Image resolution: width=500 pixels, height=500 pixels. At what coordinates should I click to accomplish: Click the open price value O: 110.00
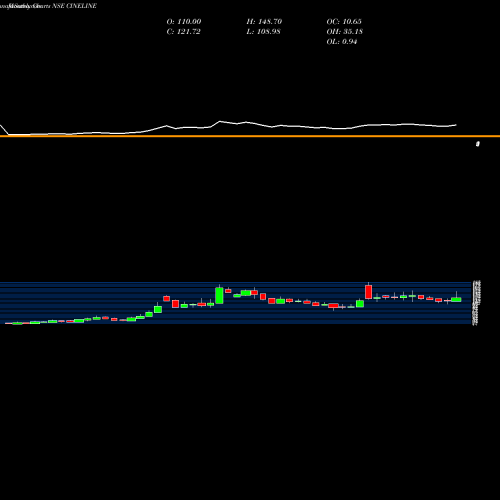184,22
